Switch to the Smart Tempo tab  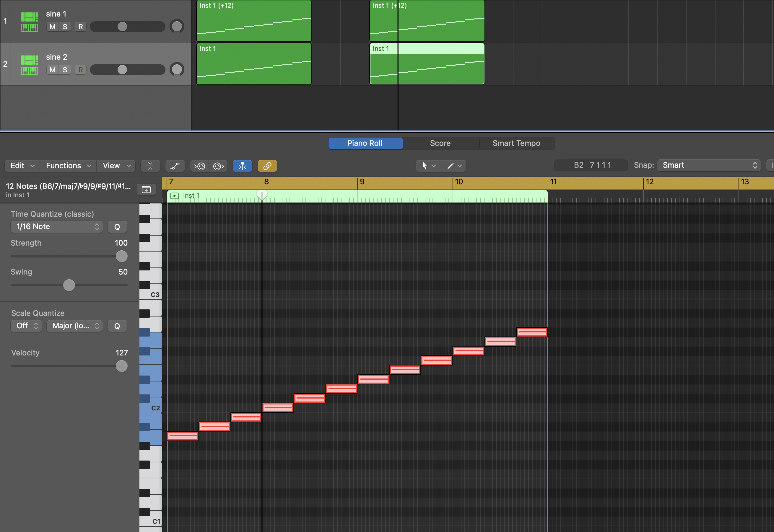tap(517, 142)
